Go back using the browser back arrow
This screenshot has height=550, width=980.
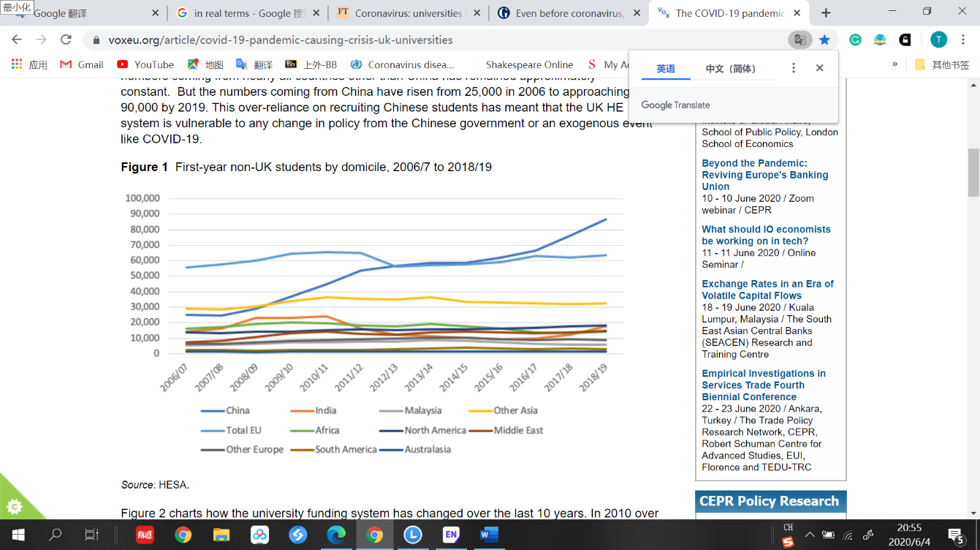pyautogui.click(x=17, y=40)
